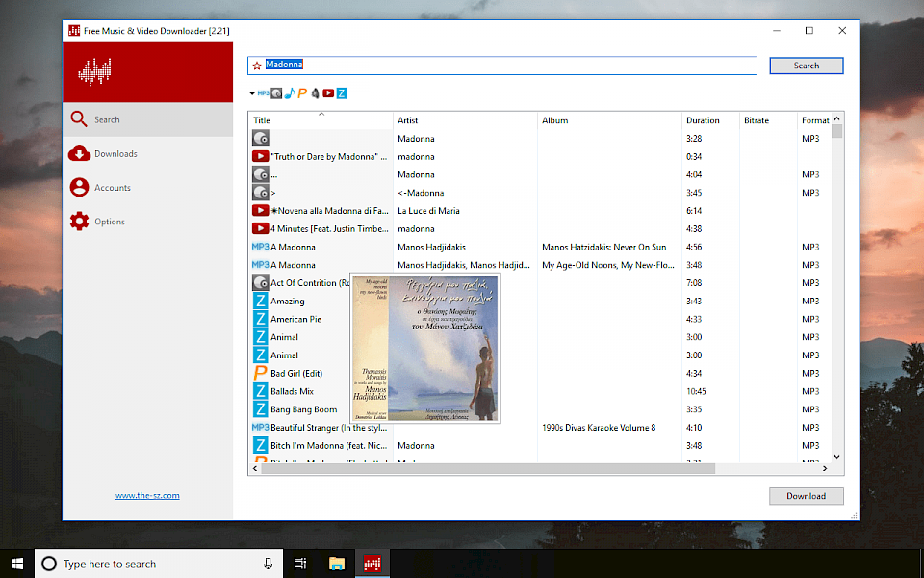924x578 pixels.
Task: Click Z icon of the Amazing row
Action: (x=261, y=301)
